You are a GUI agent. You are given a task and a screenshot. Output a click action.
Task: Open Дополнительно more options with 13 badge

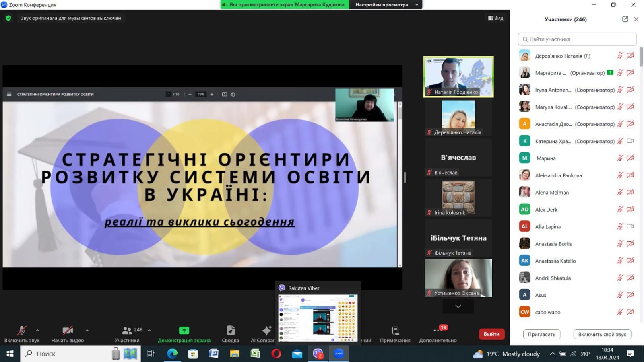438,334
